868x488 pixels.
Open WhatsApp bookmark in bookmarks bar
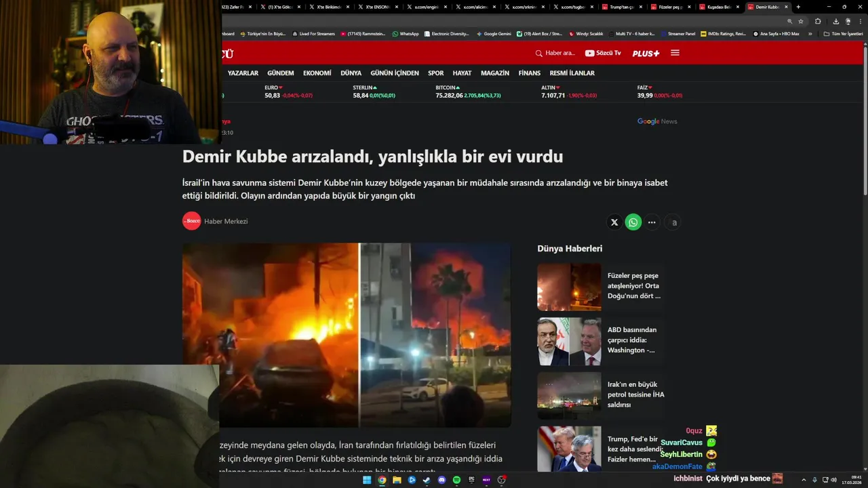click(x=406, y=34)
